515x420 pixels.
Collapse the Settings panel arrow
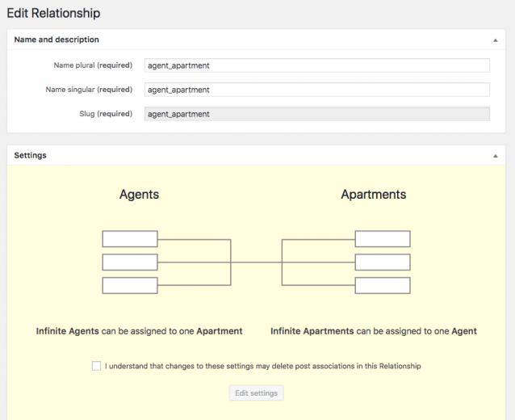point(496,156)
